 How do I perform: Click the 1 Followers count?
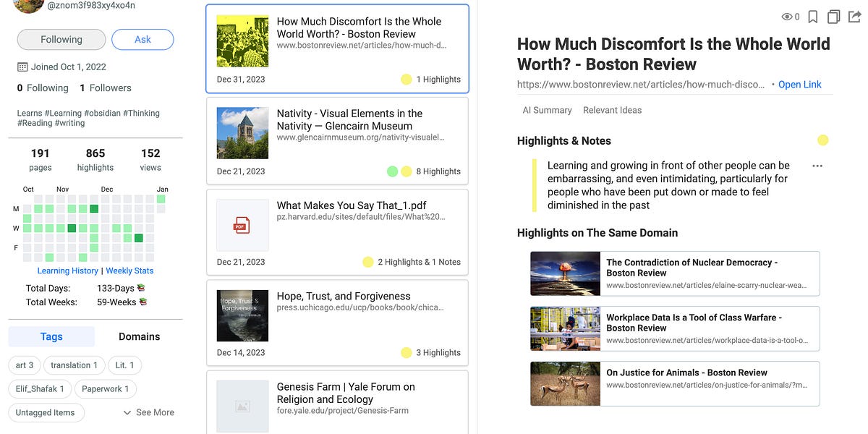tap(106, 88)
